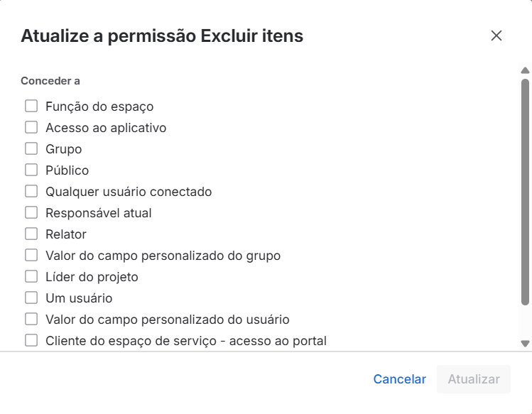Click the Relator label text
The width and height of the screenshot is (532, 414).
pos(66,234)
